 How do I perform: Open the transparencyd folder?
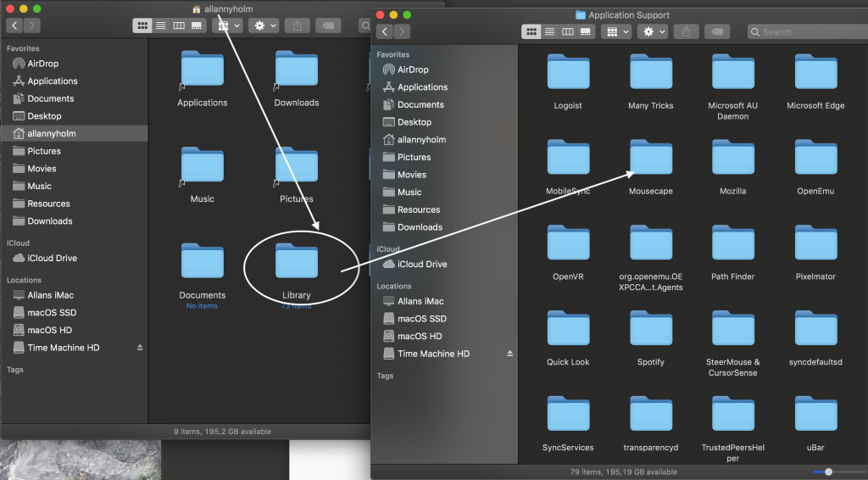pyautogui.click(x=651, y=414)
